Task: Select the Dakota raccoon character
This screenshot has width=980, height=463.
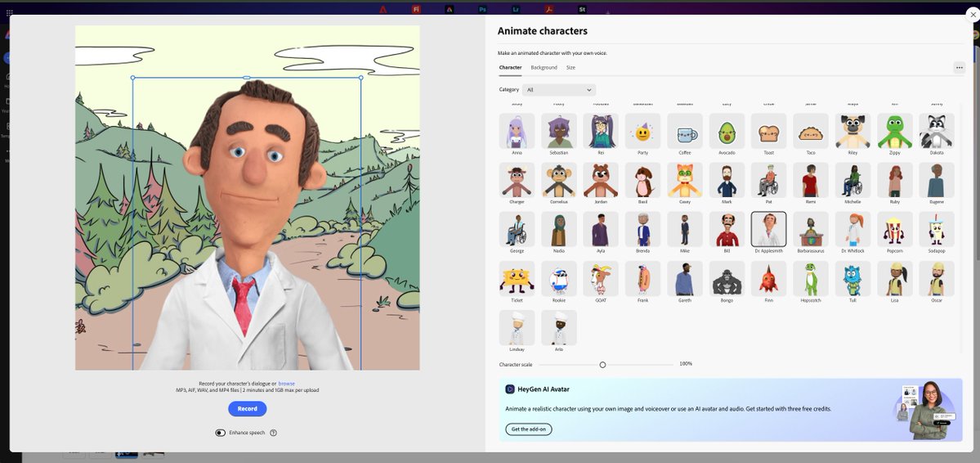Action: (936, 131)
